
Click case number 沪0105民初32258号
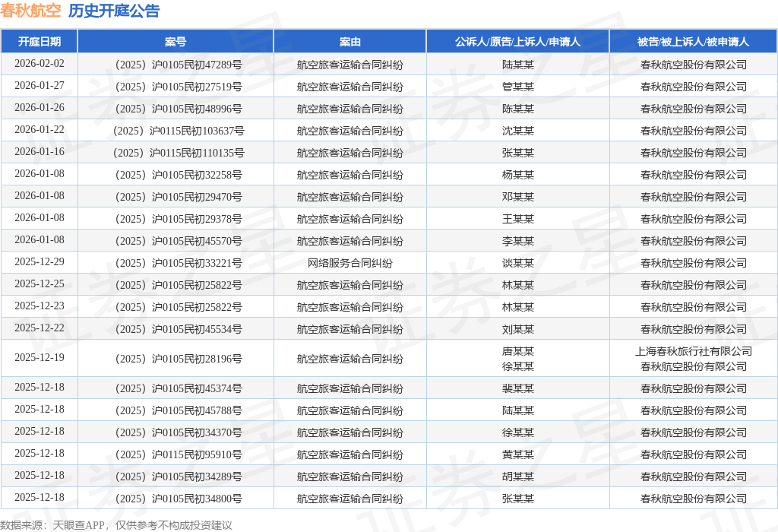click(x=179, y=176)
